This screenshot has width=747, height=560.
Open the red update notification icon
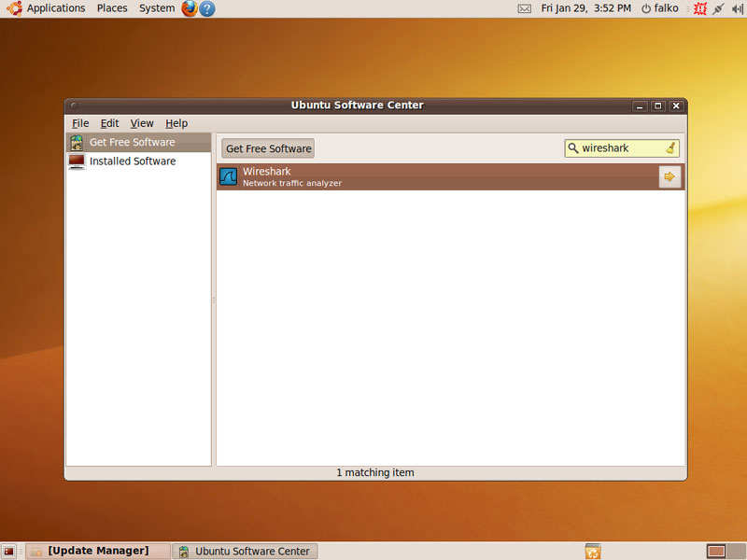[699, 8]
